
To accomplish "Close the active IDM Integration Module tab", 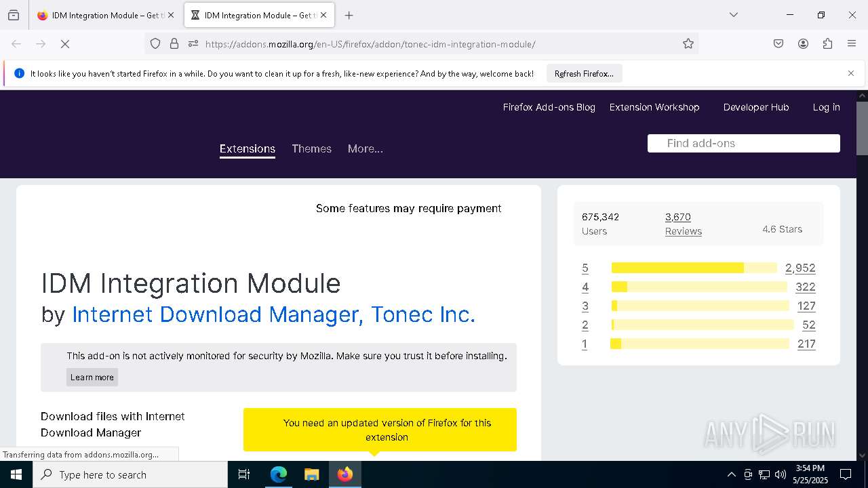I will pyautogui.click(x=323, y=15).
